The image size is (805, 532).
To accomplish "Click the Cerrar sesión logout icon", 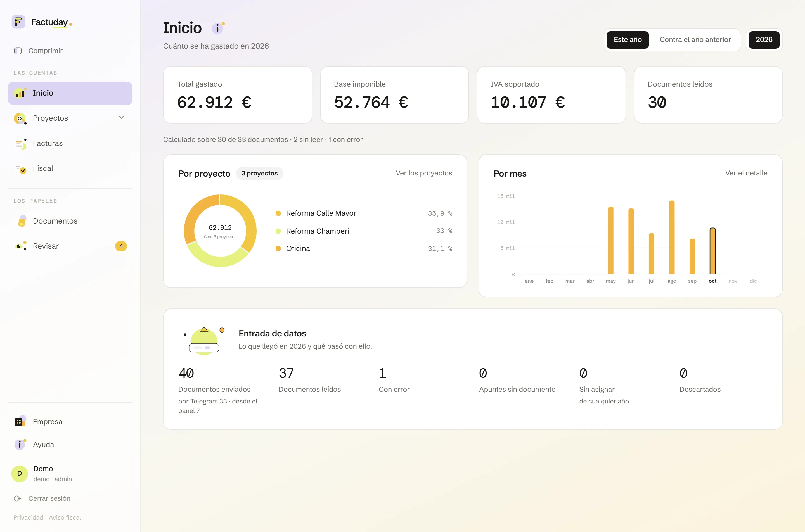I will [x=17, y=498].
